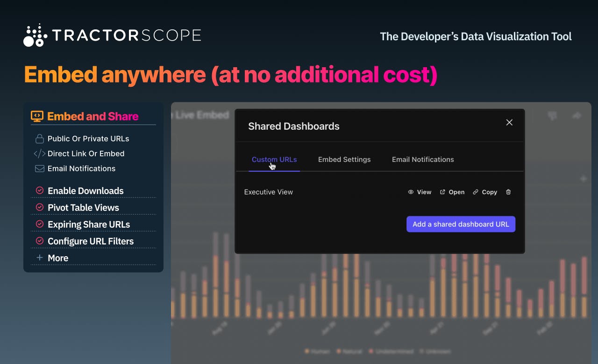The width and height of the screenshot is (598, 364).
Task: Click the share arrow icon in blurred dashboard
Action: coord(577,115)
